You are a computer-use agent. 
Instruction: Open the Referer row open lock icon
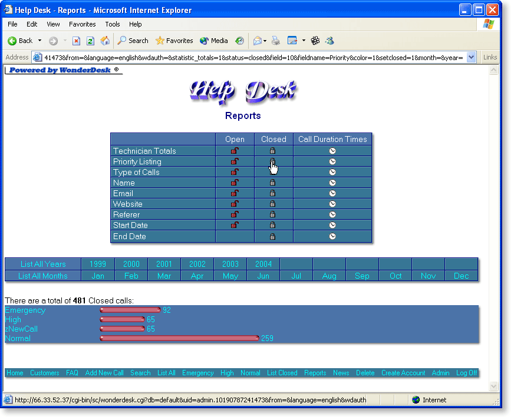(x=235, y=214)
